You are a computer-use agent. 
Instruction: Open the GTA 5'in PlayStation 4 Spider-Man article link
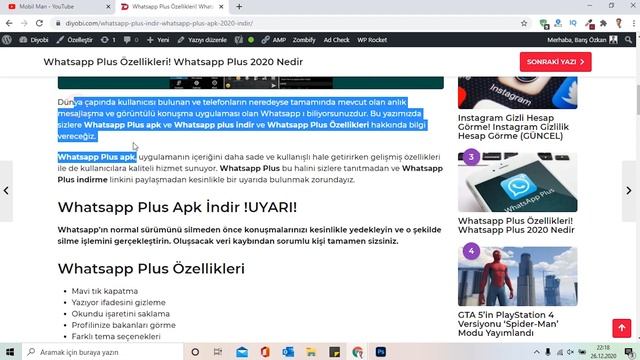(x=508, y=324)
